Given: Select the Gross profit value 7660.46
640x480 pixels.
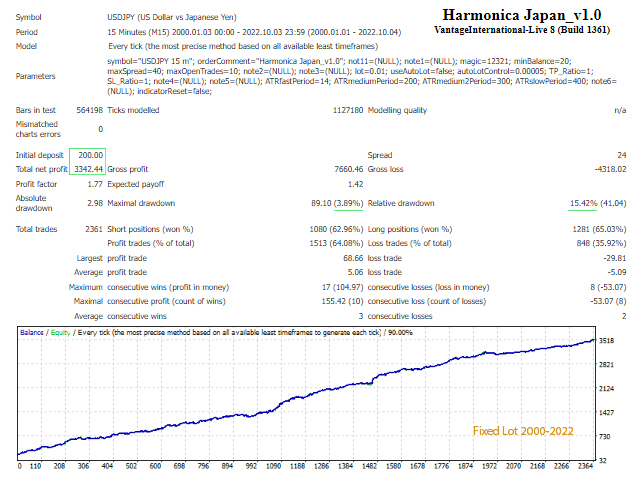Looking at the screenshot, I should (349, 169).
